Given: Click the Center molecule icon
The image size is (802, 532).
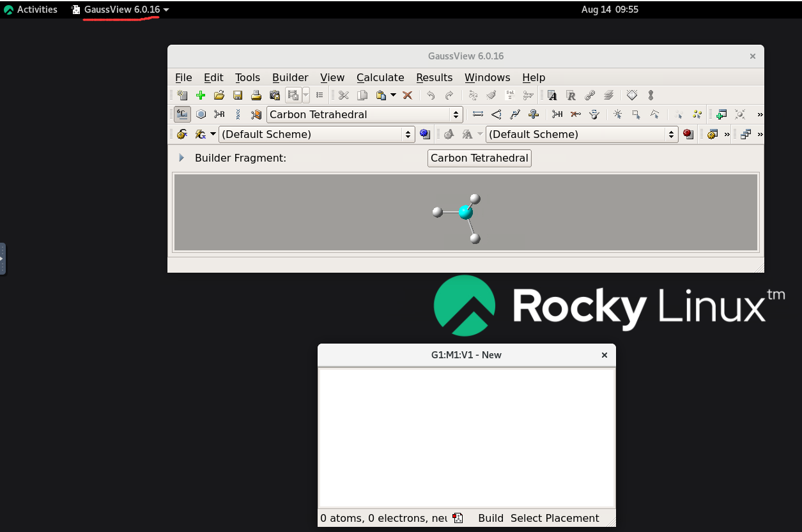Looking at the screenshot, I should point(740,114).
